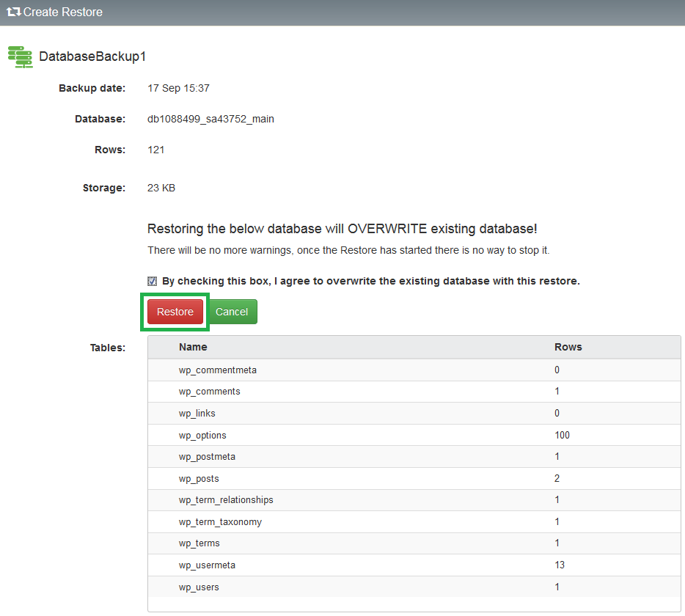Click the red Restore button
685x616 pixels.
pos(175,312)
